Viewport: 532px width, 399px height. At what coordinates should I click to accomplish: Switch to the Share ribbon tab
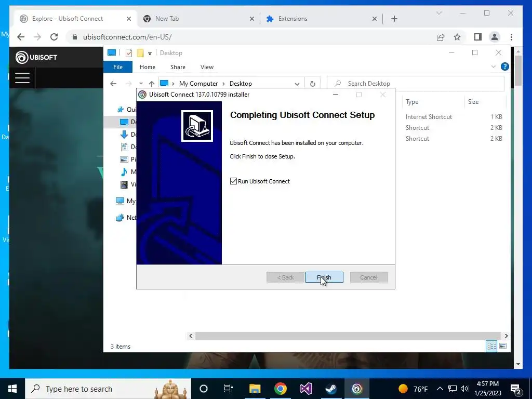tap(178, 67)
